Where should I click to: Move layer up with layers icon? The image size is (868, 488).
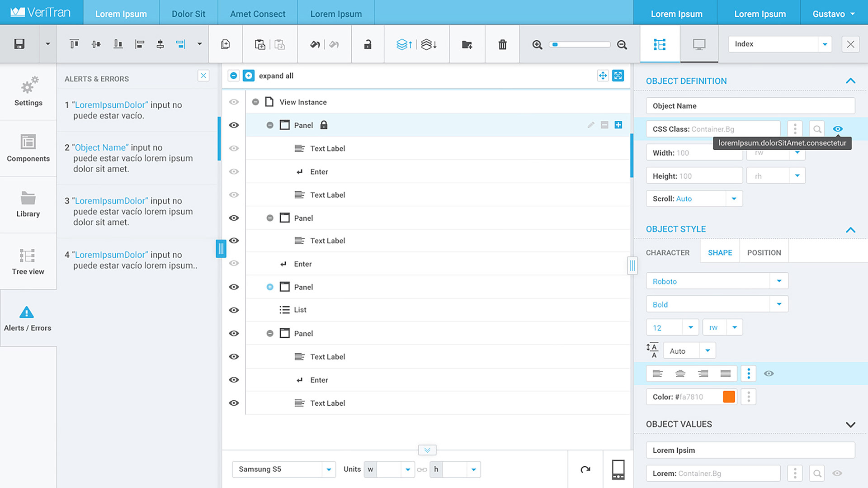404,44
